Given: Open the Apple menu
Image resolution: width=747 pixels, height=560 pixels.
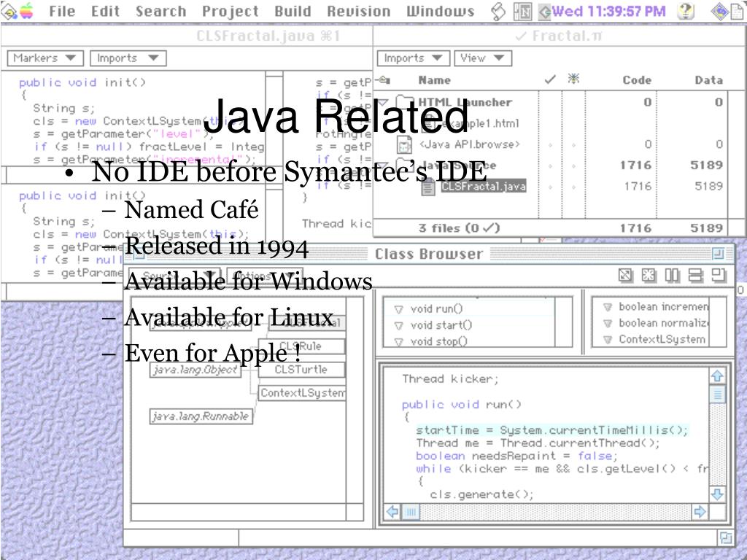Looking at the screenshot, I should coord(26,10).
